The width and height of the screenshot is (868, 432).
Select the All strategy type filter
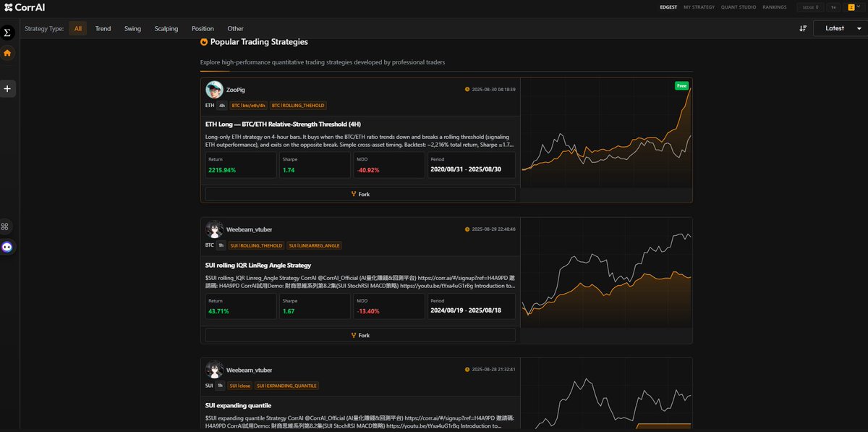pos(78,28)
